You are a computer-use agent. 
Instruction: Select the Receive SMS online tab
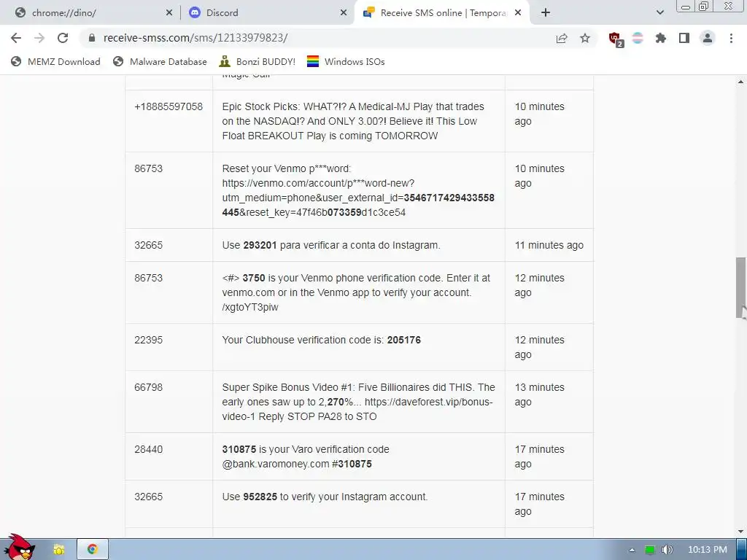(442, 13)
